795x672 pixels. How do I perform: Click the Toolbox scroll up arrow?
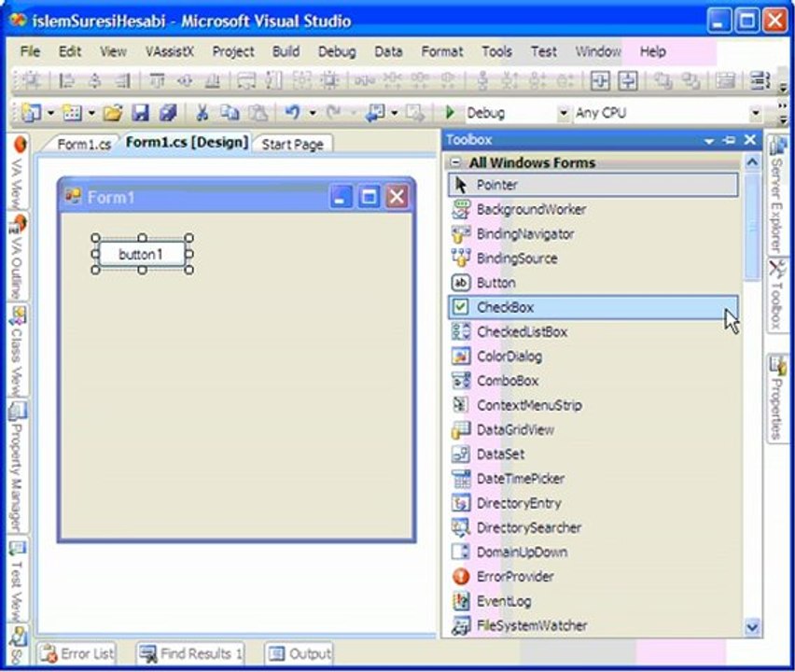coord(752,162)
